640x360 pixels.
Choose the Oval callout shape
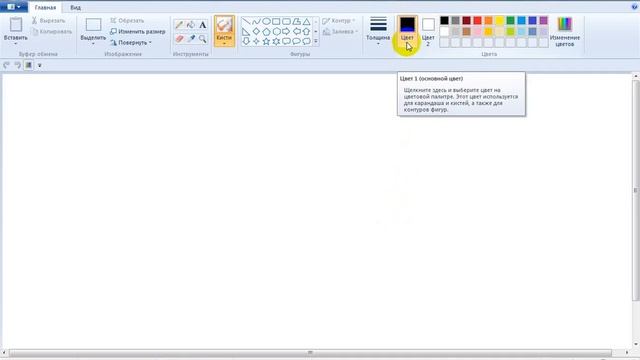click(x=296, y=41)
